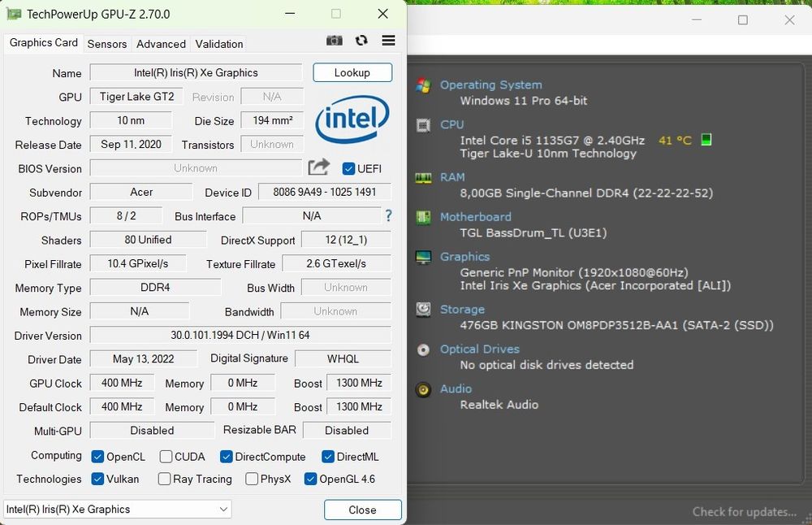Click the Graphics monitor icon in Speccy
This screenshot has width=812, height=525.
[x=423, y=257]
